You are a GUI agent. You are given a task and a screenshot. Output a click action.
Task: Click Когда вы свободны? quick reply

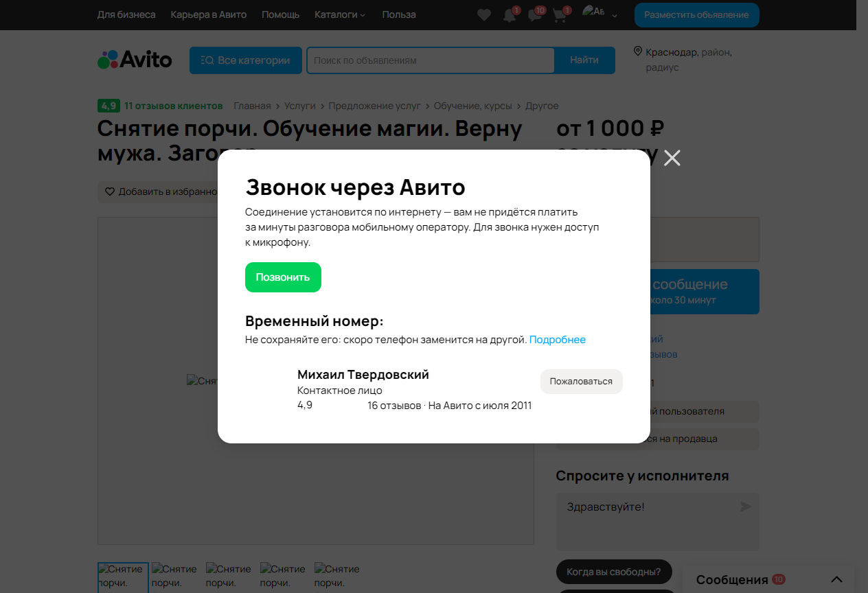coord(614,571)
